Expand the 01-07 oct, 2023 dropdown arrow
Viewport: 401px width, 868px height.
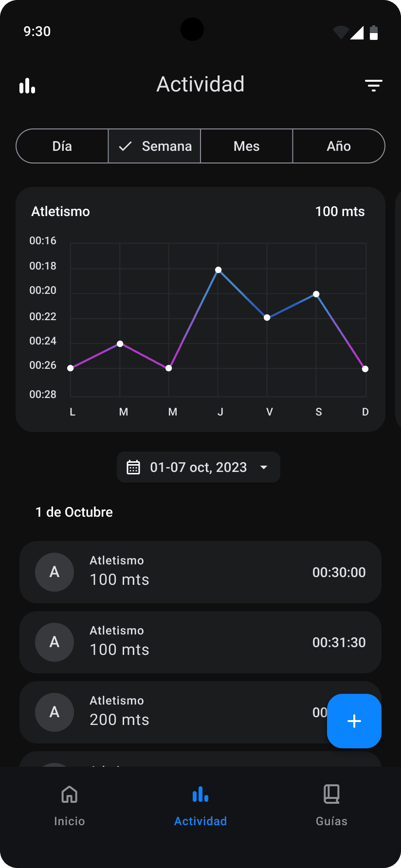pos(264,467)
